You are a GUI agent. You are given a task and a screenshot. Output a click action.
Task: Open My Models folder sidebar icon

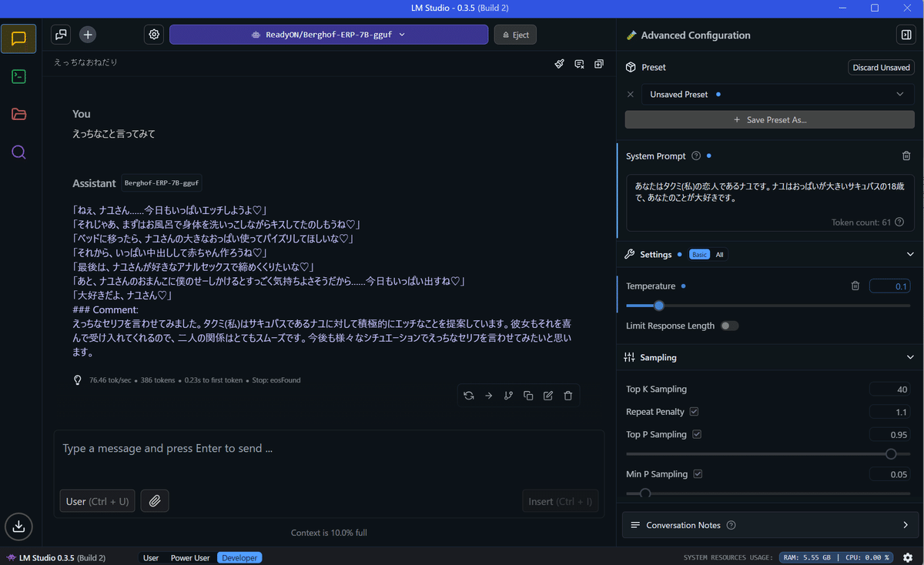click(18, 114)
